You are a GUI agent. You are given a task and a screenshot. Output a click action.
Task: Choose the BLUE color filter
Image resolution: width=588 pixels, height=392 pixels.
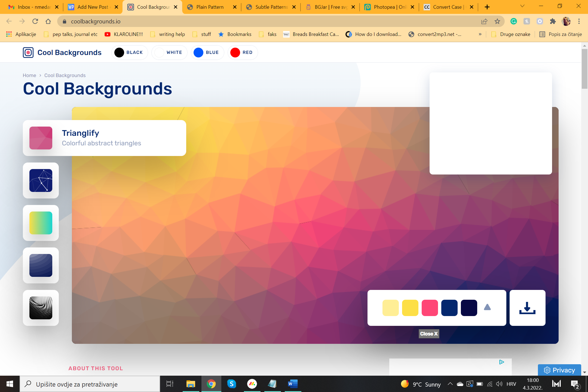coord(207,53)
